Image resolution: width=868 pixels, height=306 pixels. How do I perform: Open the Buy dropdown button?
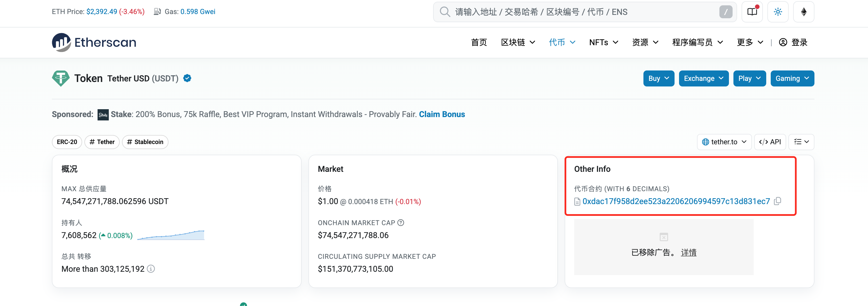click(x=658, y=79)
